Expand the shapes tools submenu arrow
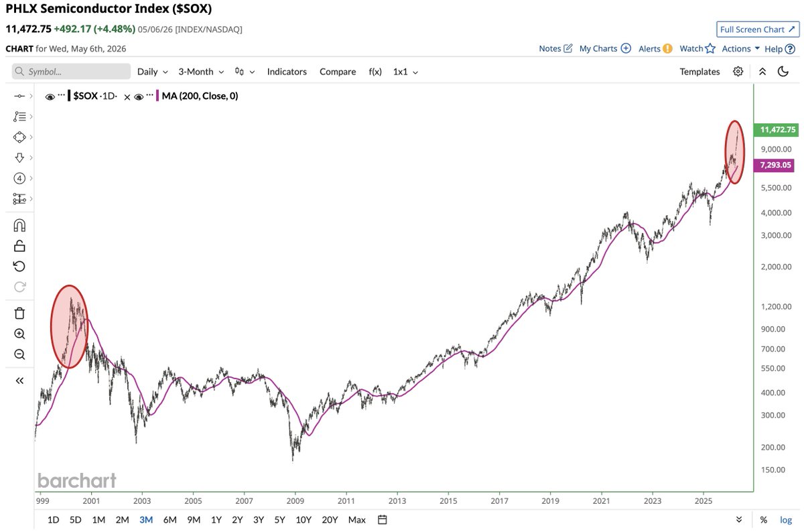This screenshot has height=532, width=804. tap(31, 137)
